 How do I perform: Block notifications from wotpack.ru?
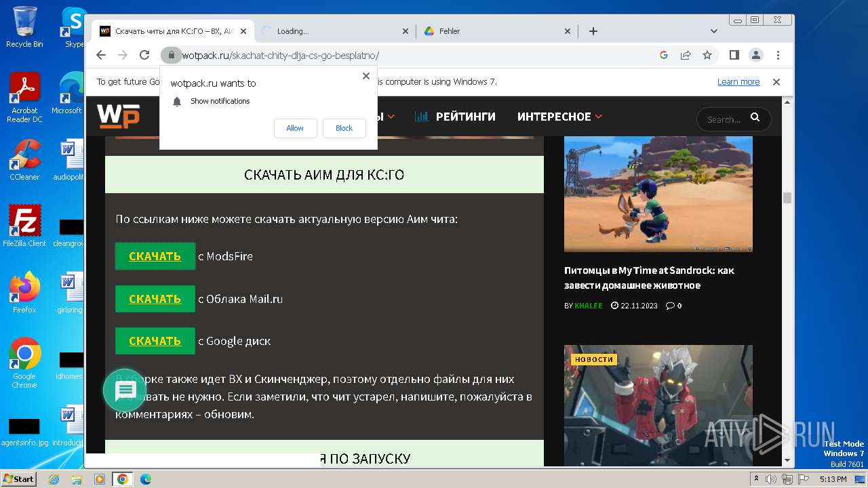click(x=344, y=128)
